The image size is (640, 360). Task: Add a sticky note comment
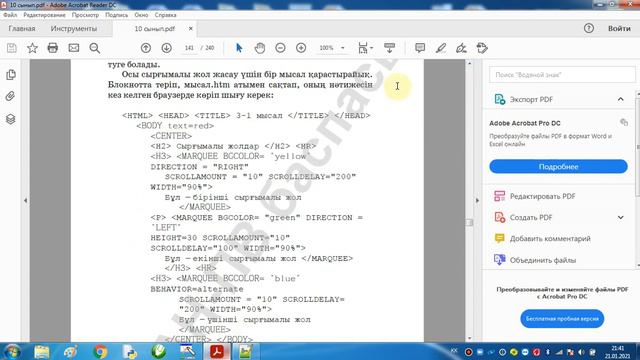click(420, 48)
